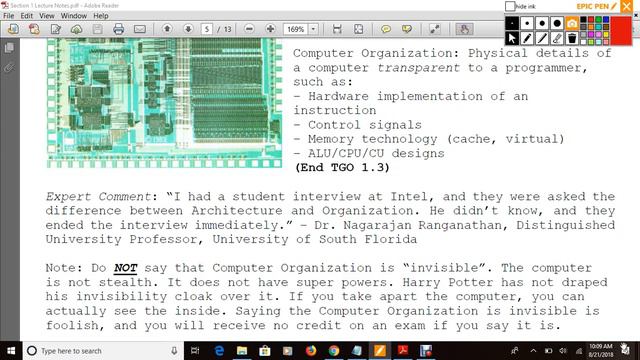Print the document using printer icon
640x360 pixels.
(118, 29)
